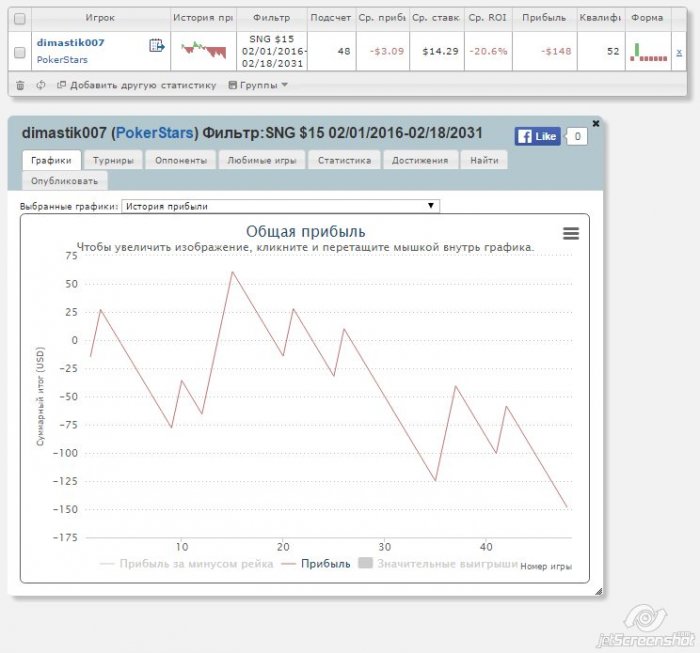Click 'Добавить другую статистику' link

point(136,85)
